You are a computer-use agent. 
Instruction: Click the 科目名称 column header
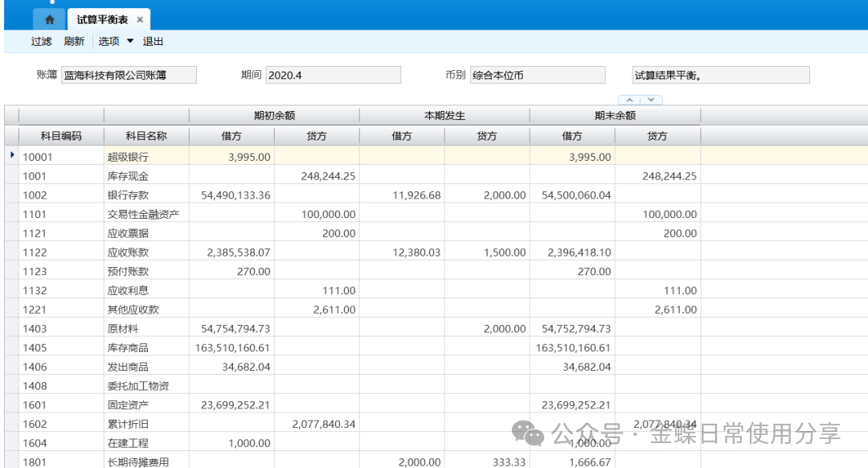pyautogui.click(x=146, y=137)
